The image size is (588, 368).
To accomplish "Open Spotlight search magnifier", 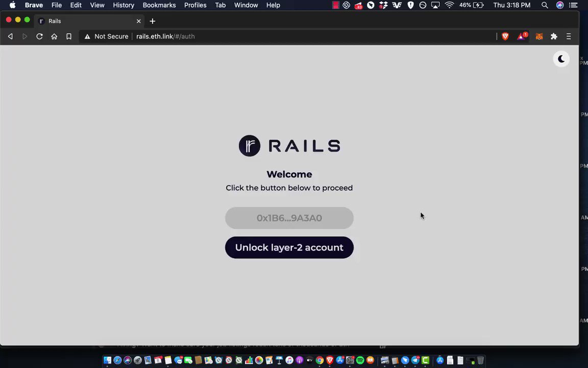I will tap(545, 5).
